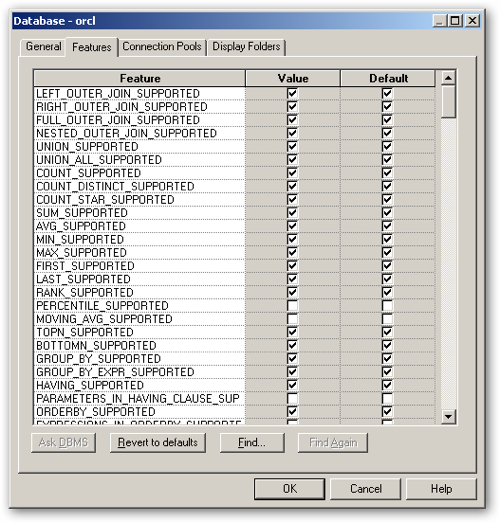The image size is (500, 523).
Task: Switch to the General tab
Action: (x=43, y=47)
